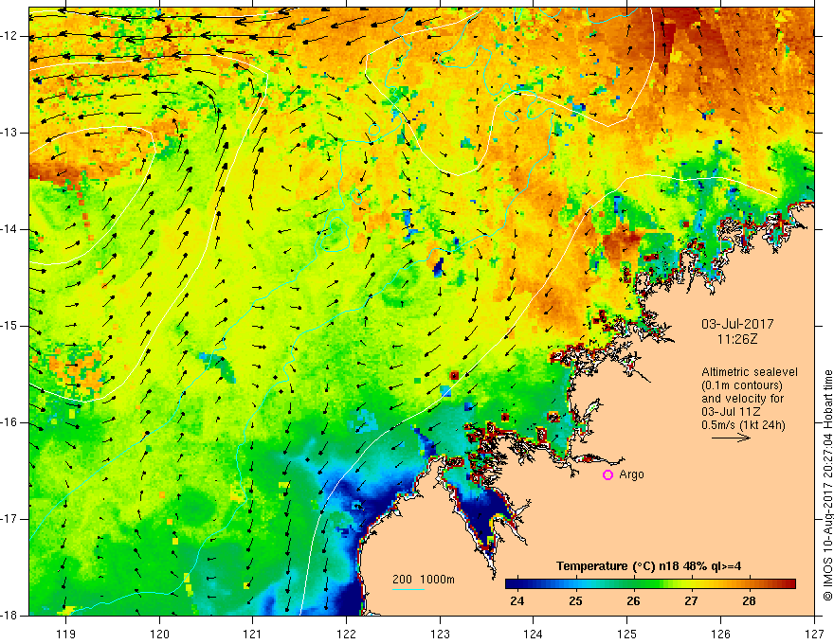Click the colorbar tick label 24

point(517,601)
